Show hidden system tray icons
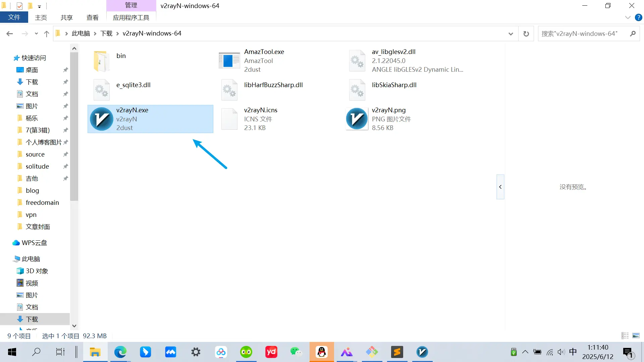 coord(525,352)
